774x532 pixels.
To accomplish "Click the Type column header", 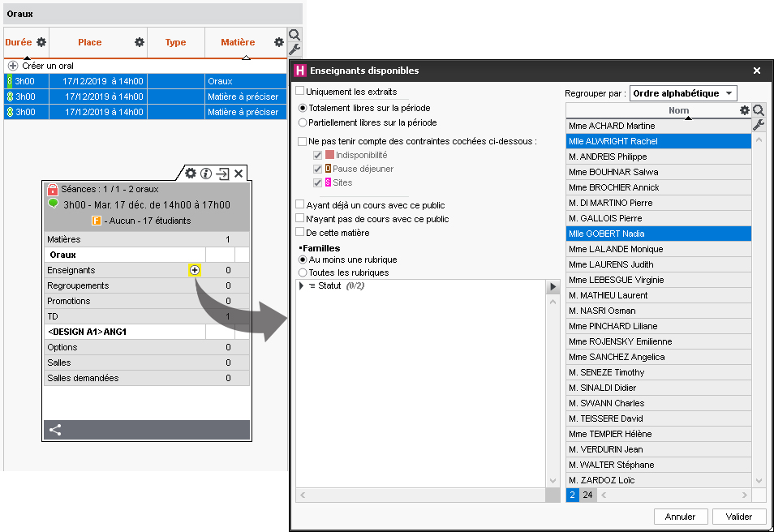I will click(176, 42).
